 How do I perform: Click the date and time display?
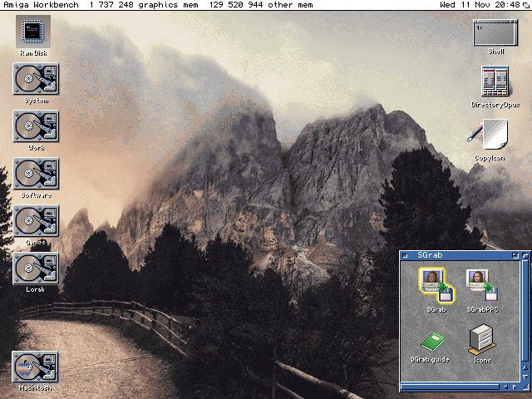[480, 5]
